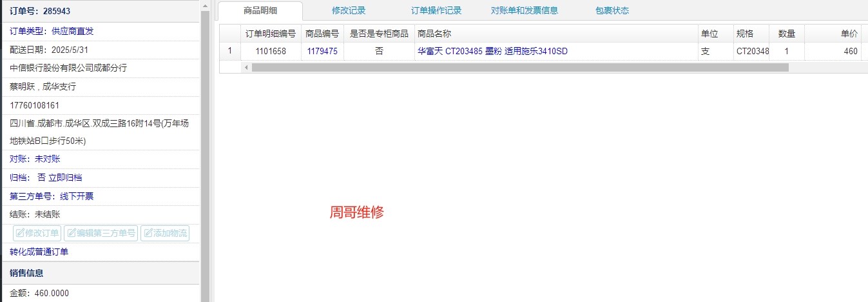868x302 pixels.
Task: Click the left panel vertical scrollbar
Action: coord(205,155)
